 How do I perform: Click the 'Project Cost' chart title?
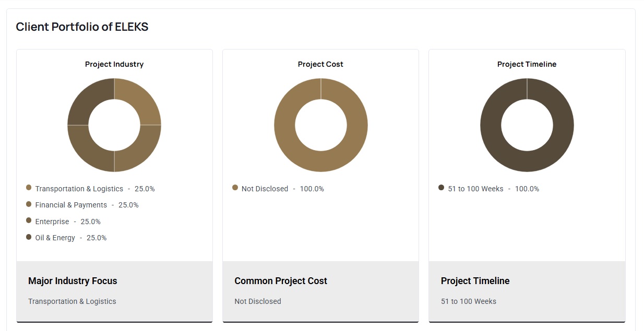point(320,64)
